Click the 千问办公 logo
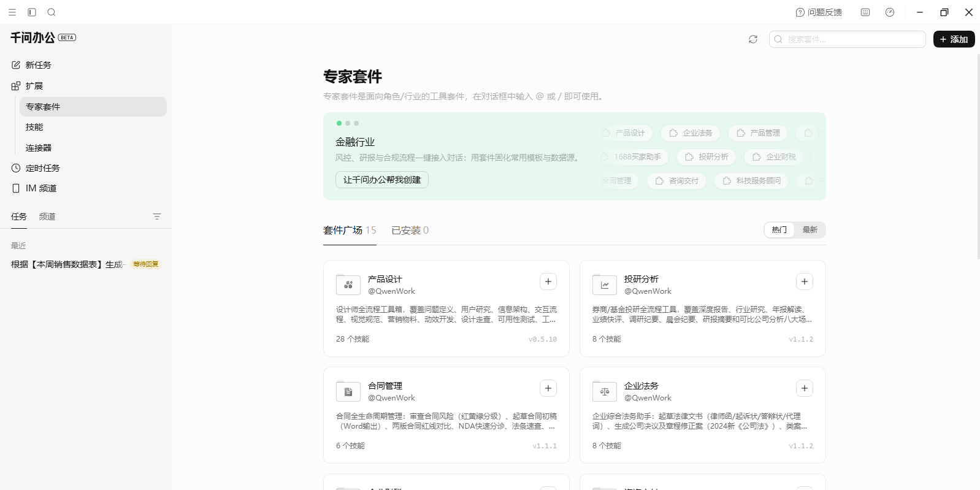This screenshot has width=980, height=490. pyautogui.click(x=33, y=38)
